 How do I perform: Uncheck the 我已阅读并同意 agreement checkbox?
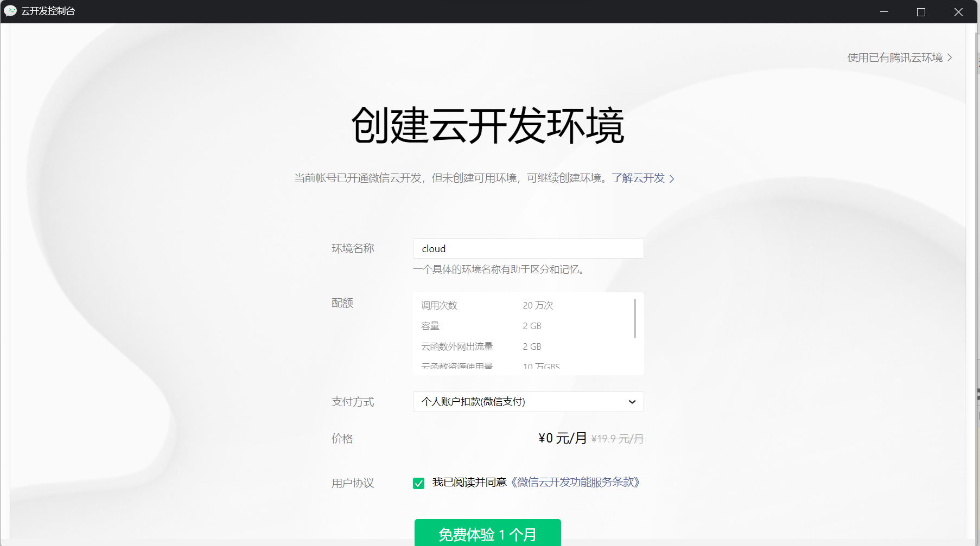click(418, 483)
